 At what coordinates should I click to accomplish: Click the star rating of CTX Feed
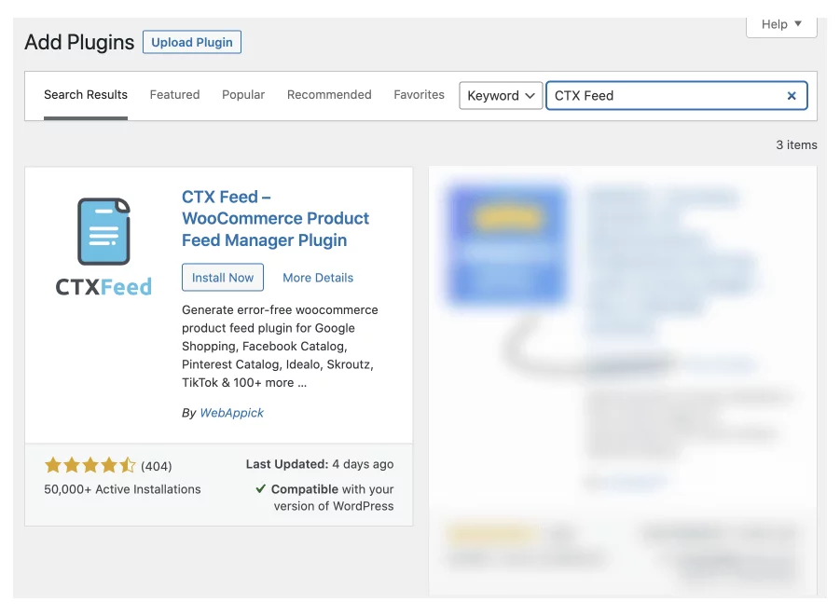[90, 465]
